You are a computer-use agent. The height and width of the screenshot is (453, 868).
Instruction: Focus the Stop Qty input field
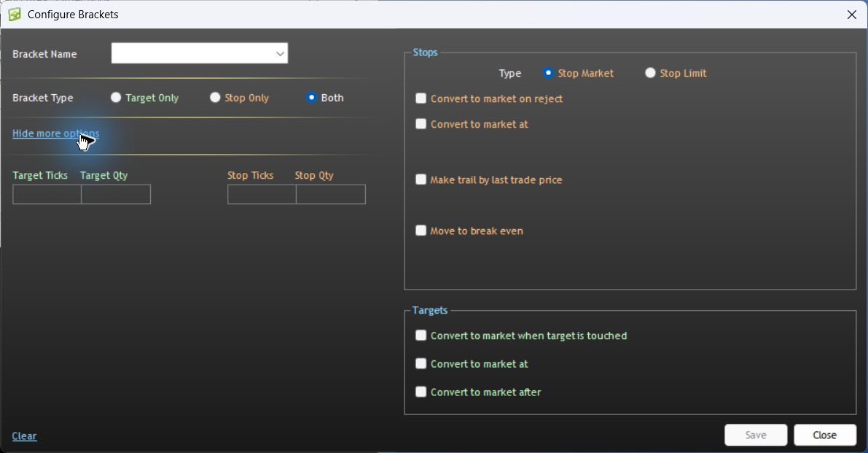pyautogui.click(x=330, y=194)
